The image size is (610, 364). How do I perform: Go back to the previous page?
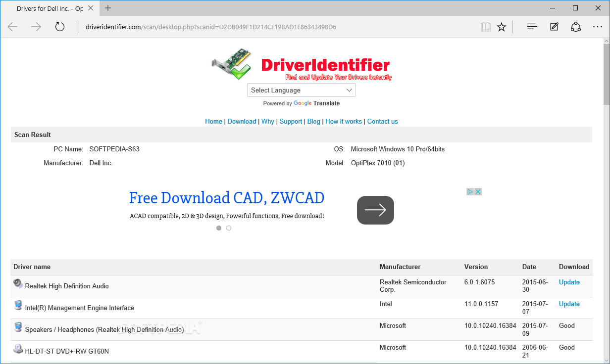click(x=12, y=27)
